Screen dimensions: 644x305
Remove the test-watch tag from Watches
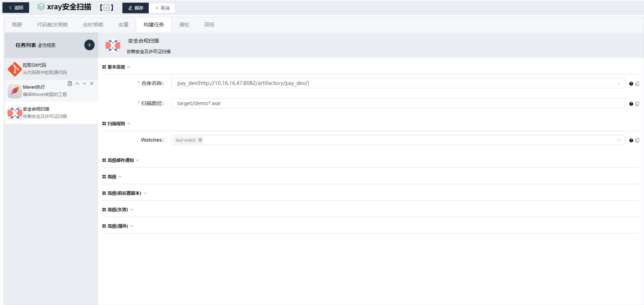click(200, 140)
